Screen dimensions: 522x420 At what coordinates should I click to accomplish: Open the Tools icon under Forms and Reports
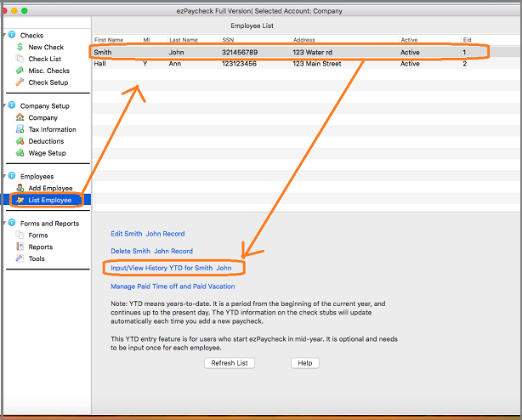20,258
